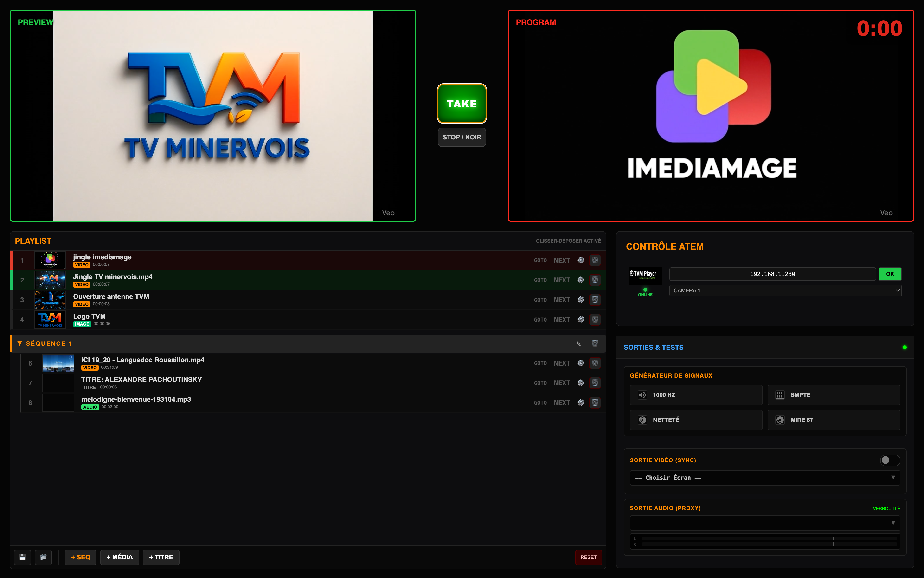The width and height of the screenshot is (924, 578).
Task: Select the Ouverture antenne TVM thumbnail
Action: (50, 300)
